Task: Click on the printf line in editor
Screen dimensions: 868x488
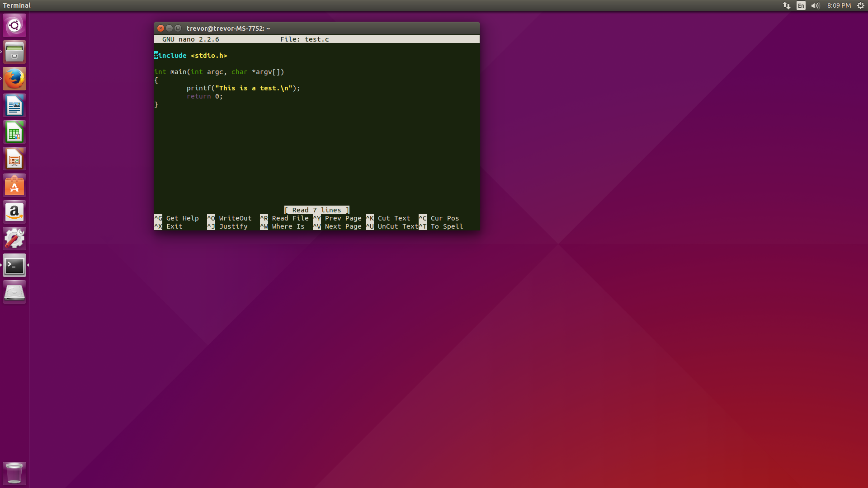Action: click(x=243, y=88)
